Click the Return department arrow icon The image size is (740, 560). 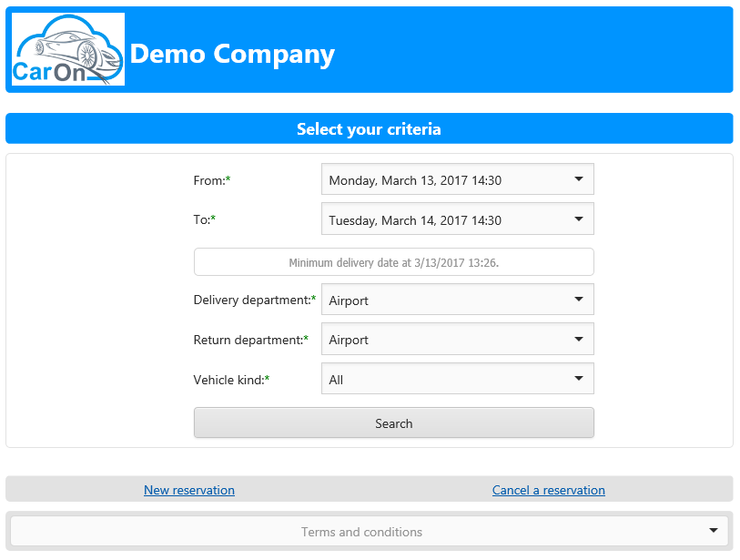(579, 339)
